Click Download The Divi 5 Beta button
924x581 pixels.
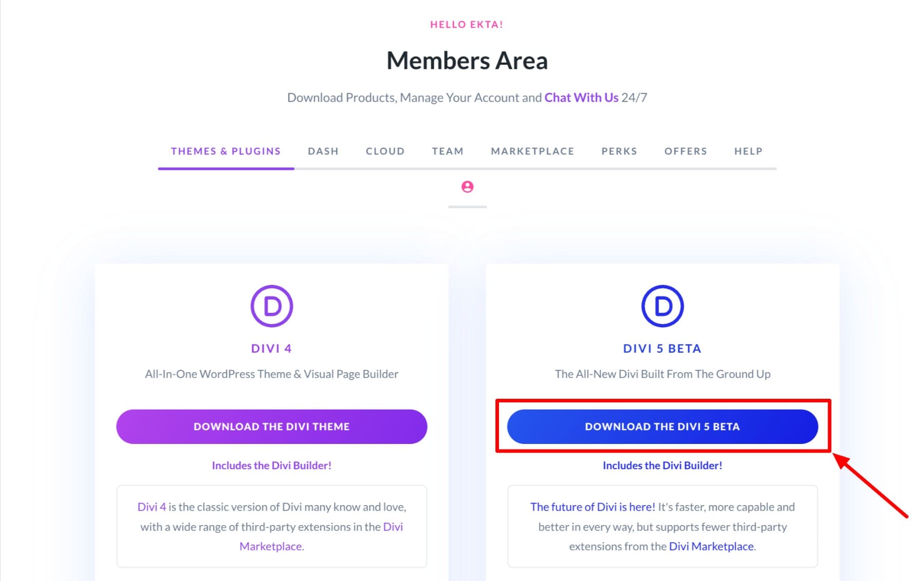[x=662, y=426]
